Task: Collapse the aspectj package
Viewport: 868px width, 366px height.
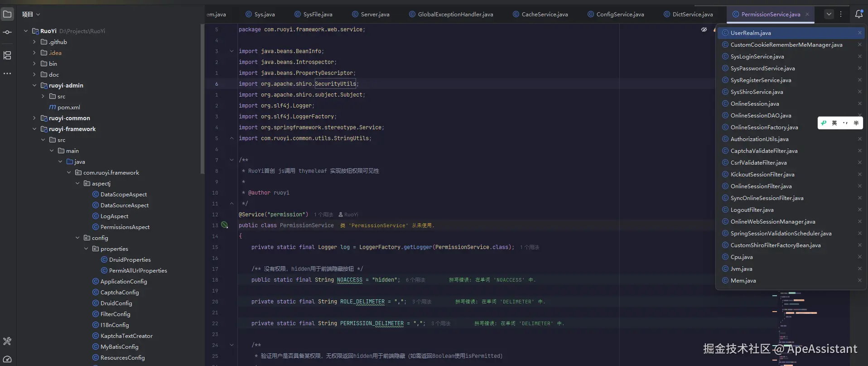Action: click(x=77, y=183)
